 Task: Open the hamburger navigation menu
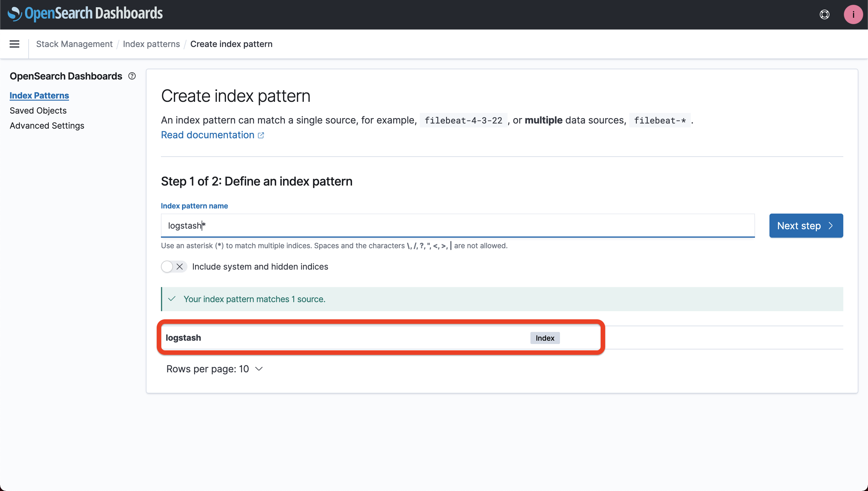point(14,44)
